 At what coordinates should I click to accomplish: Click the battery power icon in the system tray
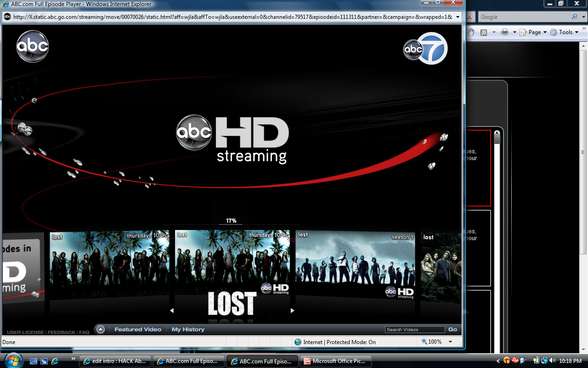click(x=536, y=361)
